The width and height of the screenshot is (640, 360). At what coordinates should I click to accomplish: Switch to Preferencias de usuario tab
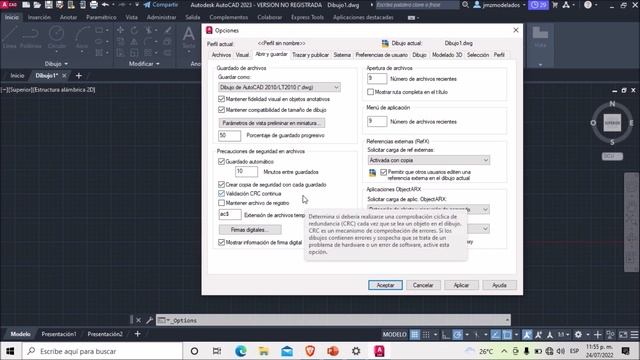point(382,55)
